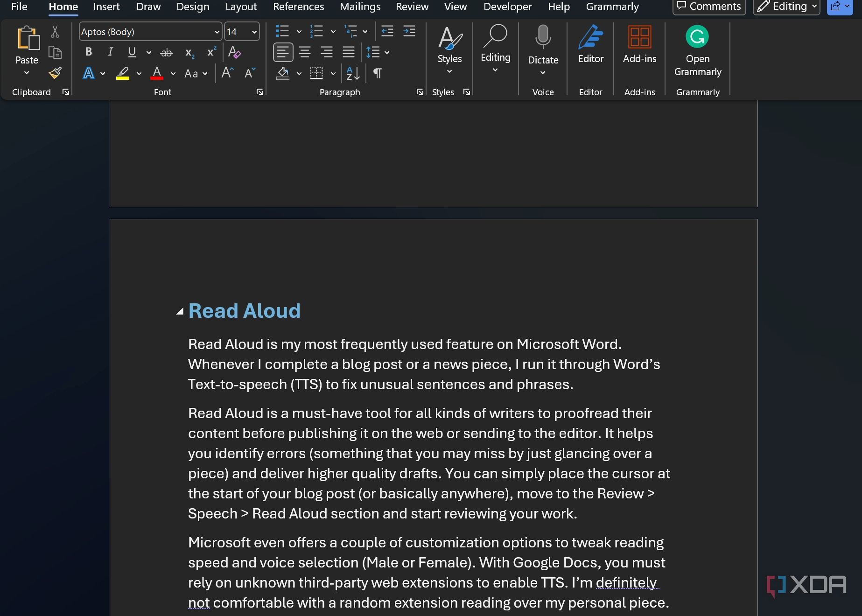Click the Numbering list icon
The image size is (862, 616).
pos(316,31)
